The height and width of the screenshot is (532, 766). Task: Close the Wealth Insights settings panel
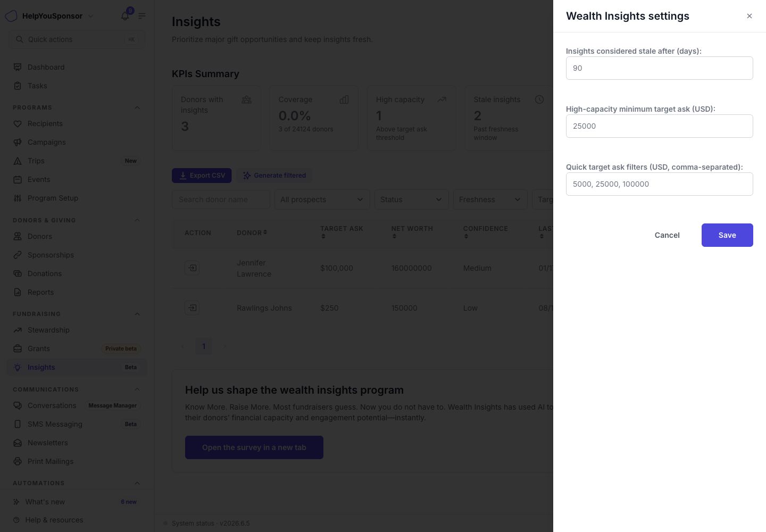[x=750, y=16]
